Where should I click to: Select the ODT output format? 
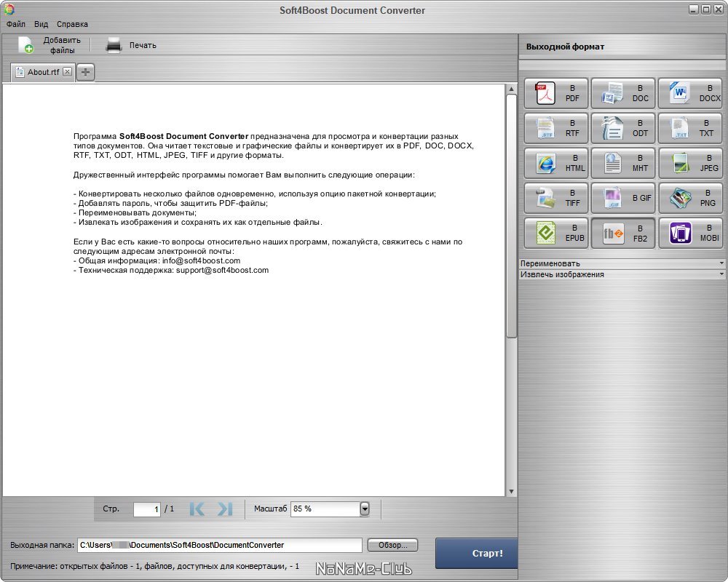(622, 129)
